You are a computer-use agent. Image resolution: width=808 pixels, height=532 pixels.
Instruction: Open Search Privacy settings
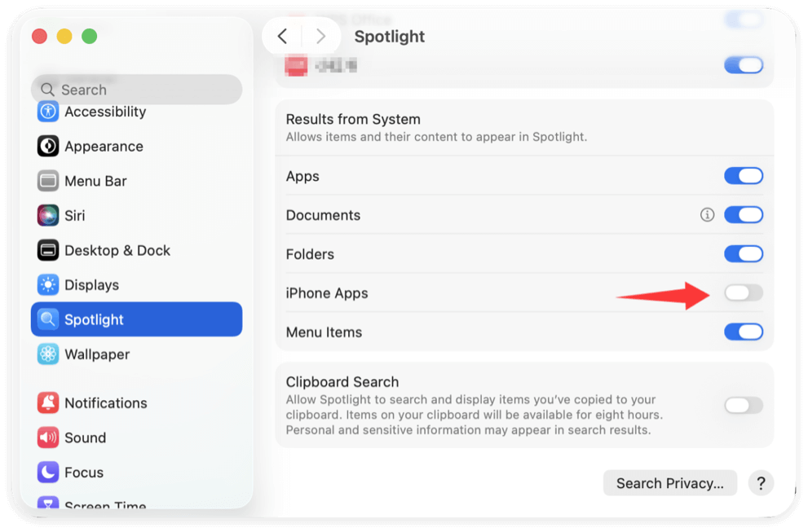pos(669,482)
